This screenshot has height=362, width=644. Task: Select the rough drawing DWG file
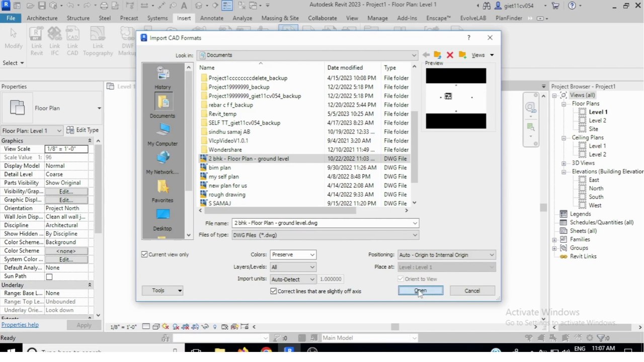[x=227, y=195]
